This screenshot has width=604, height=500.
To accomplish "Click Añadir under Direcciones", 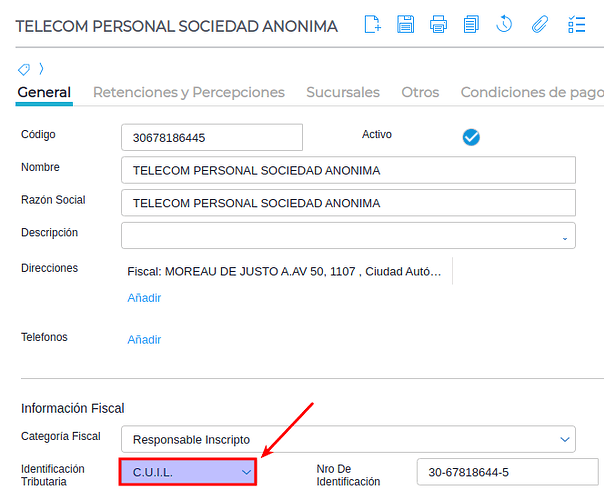I will tap(144, 298).
